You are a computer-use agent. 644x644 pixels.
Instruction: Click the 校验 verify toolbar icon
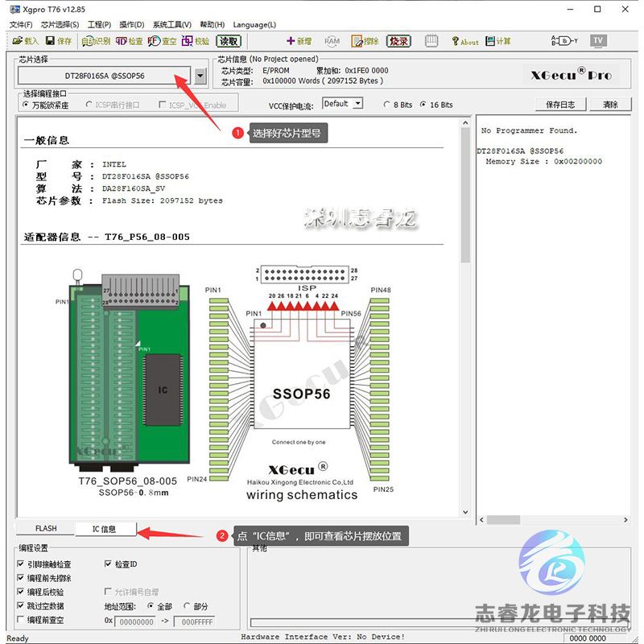(196, 41)
